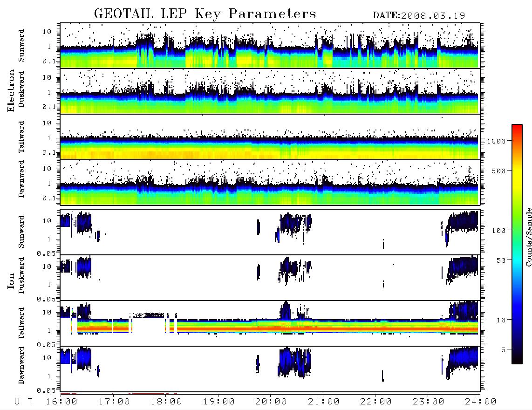The image size is (532, 410).
Task: Click the "23:00" time tick label
Action: [429, 402]
